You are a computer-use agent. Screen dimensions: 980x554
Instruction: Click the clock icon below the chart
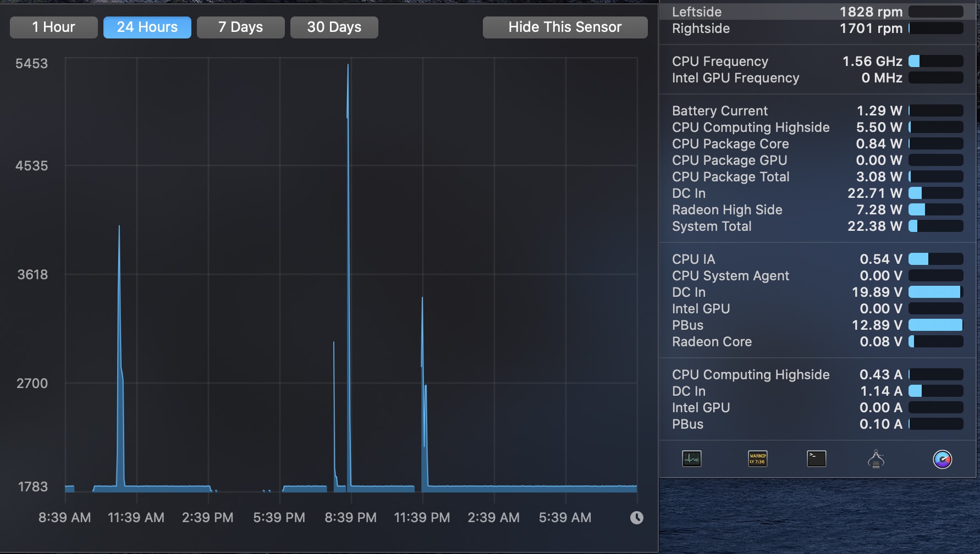tap(636, 517)
